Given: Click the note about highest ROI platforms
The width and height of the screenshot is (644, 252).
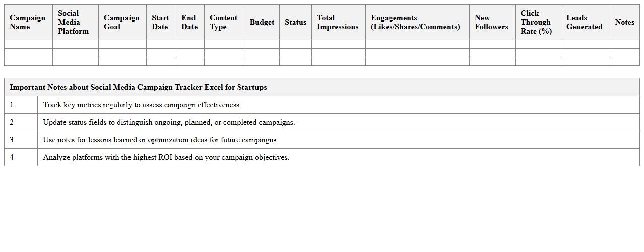Looking at the screenshot, I should click(x=166, y=157).
